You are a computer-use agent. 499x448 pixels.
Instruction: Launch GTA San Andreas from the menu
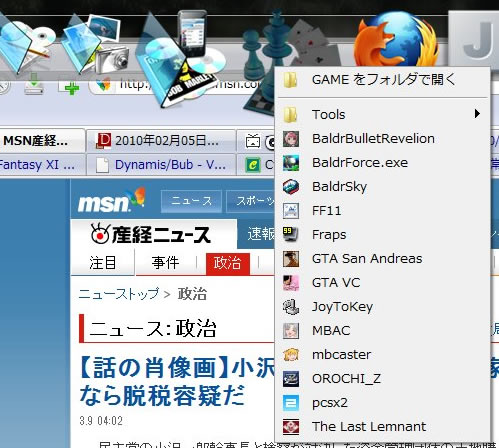[x=382, y=259]
